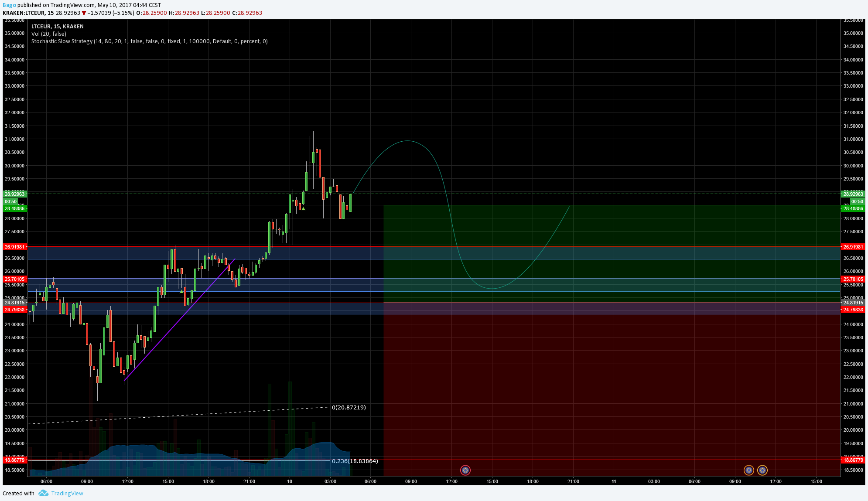This screenshot has height=501, width=868.
Task: Click the 28.48886 green label on right axis
Action: click(x=853, y=208)
